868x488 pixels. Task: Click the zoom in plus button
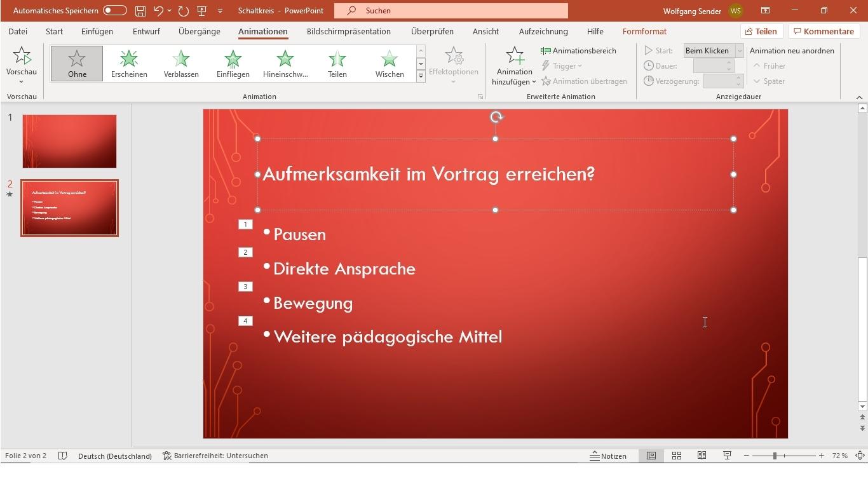[x=822, y=456]
